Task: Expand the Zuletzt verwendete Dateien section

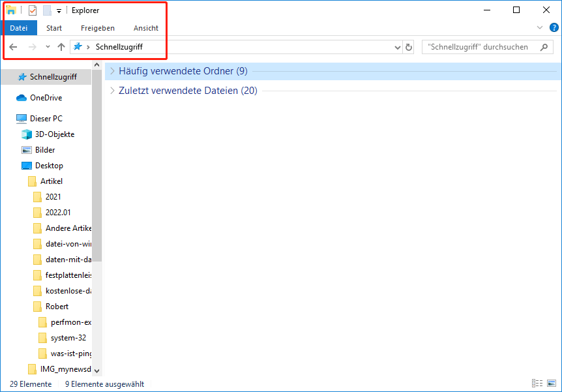Action: pyautogui.click(x=112, y=90)
